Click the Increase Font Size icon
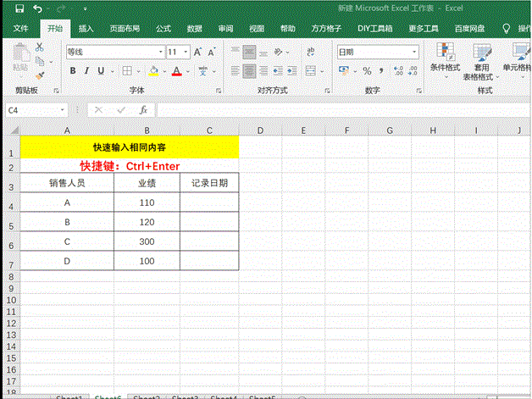 click(x=198, y=52)
